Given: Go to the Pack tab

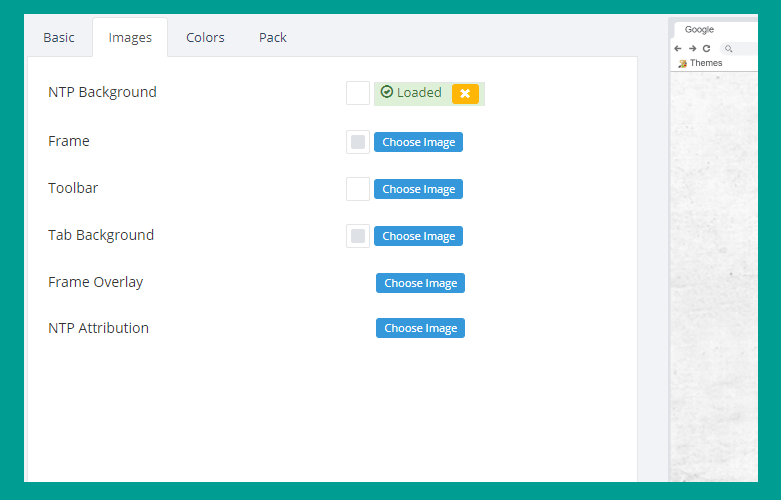Looking at the screenshot, I should [272, 37].
